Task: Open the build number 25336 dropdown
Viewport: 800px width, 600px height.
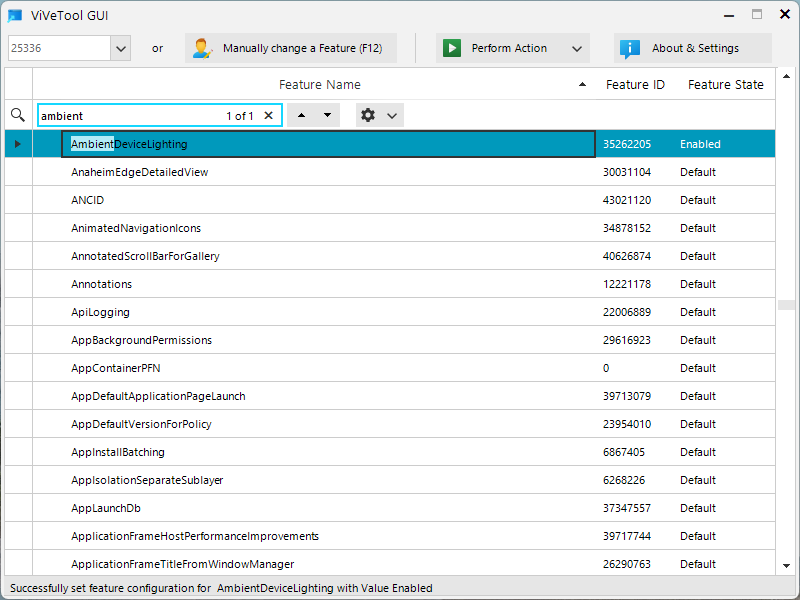Action: (120, 48)
